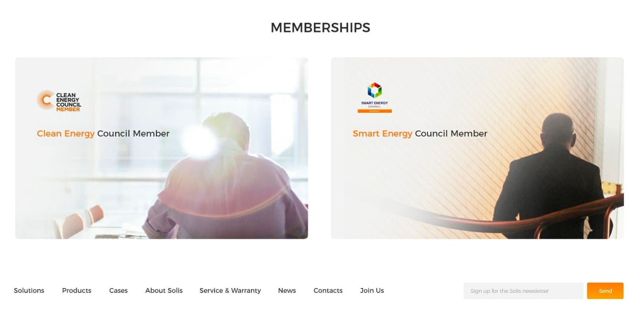Click the orange Send button
Viewport: 644px width, 313px height.
(605, 291)
